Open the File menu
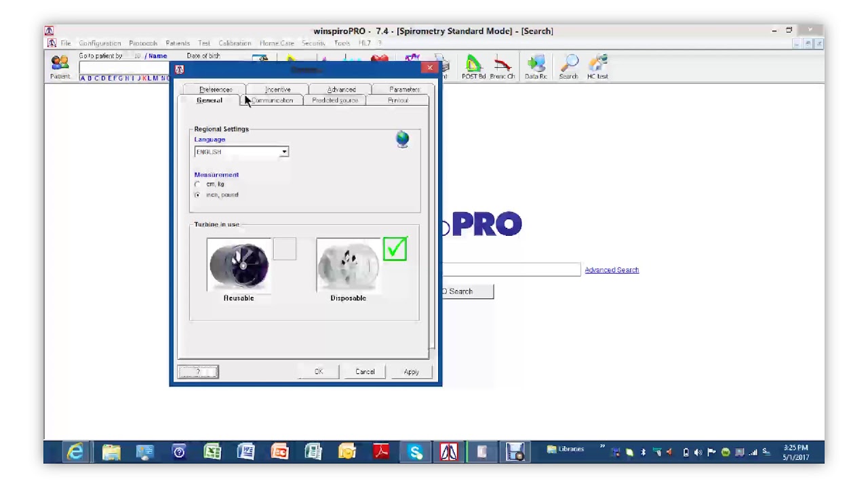This screenshot has height=488, width=868. point(66,43)
